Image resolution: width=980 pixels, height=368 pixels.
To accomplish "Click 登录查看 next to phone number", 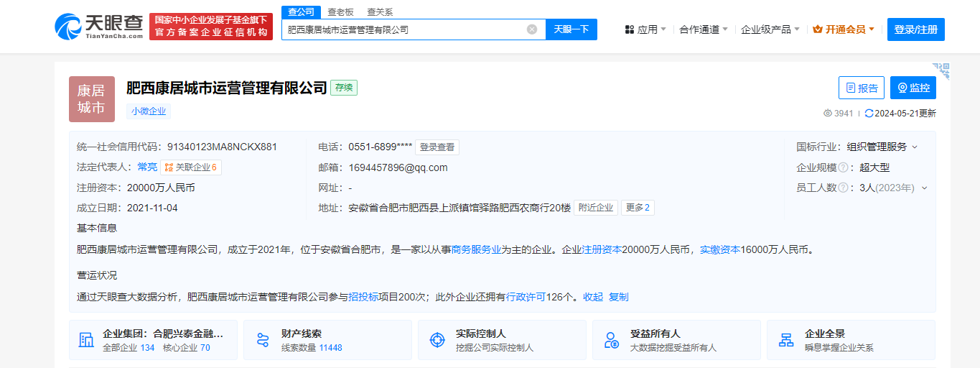I will [x=437, y=147].
